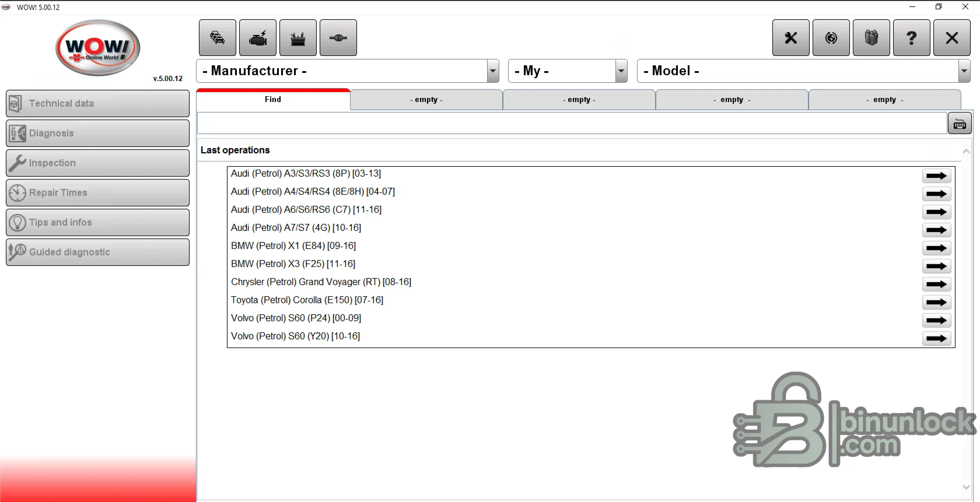Viewport: 980px width, 502px height.
Task: Open help question mark button
Action: point(911,38)
